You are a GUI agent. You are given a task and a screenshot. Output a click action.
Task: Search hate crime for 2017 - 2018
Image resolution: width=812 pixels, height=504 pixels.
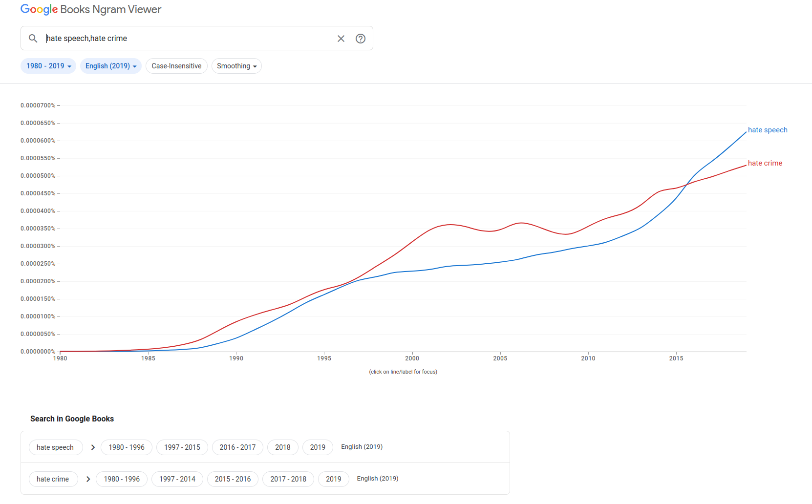(288, 479)
